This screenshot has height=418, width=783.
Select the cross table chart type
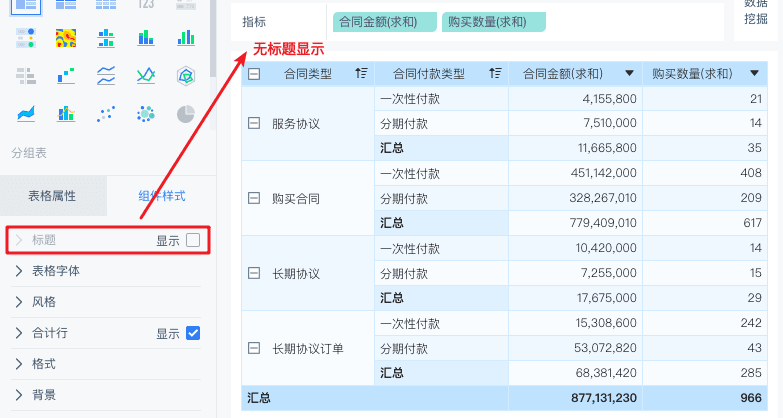pos(66,5)
